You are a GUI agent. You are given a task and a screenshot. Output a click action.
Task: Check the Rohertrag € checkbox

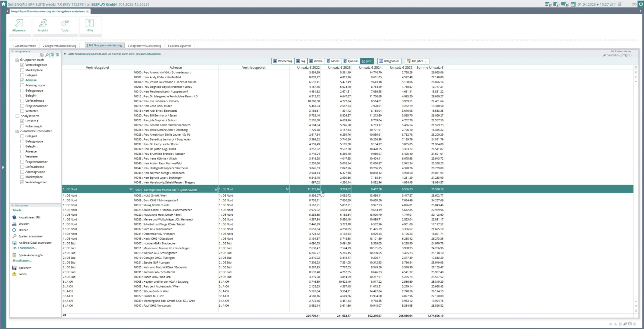point(22,126)
